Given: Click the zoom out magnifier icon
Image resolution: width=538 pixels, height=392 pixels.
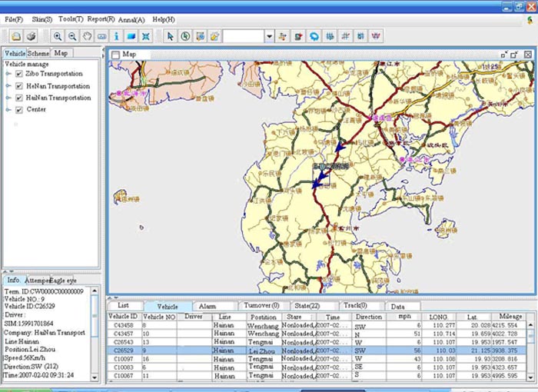Looking at the screenshot, I should point(72,36).
